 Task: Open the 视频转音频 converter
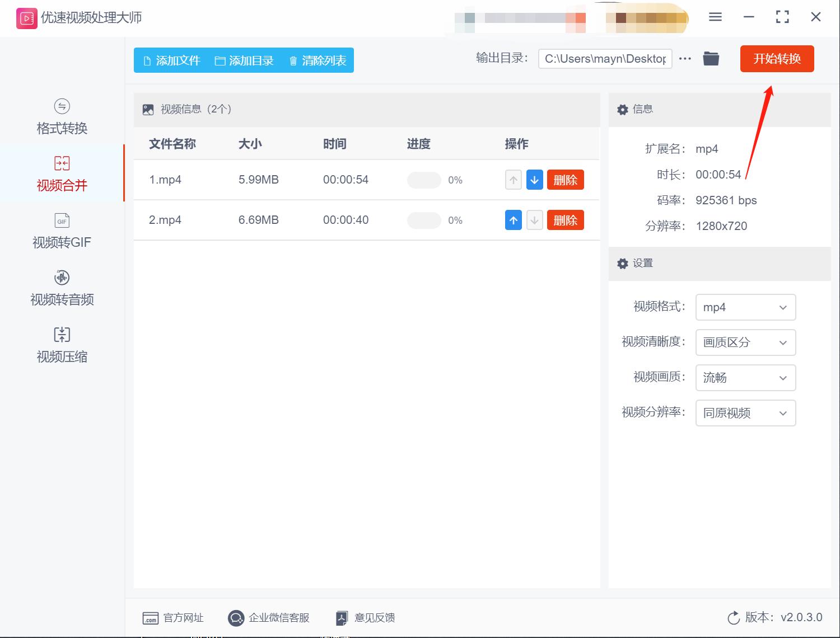(62, 288)
